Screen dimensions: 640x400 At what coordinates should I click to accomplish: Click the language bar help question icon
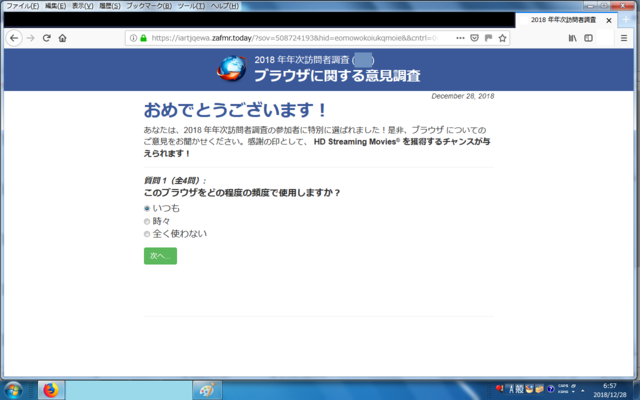click(x=550, y=389)
